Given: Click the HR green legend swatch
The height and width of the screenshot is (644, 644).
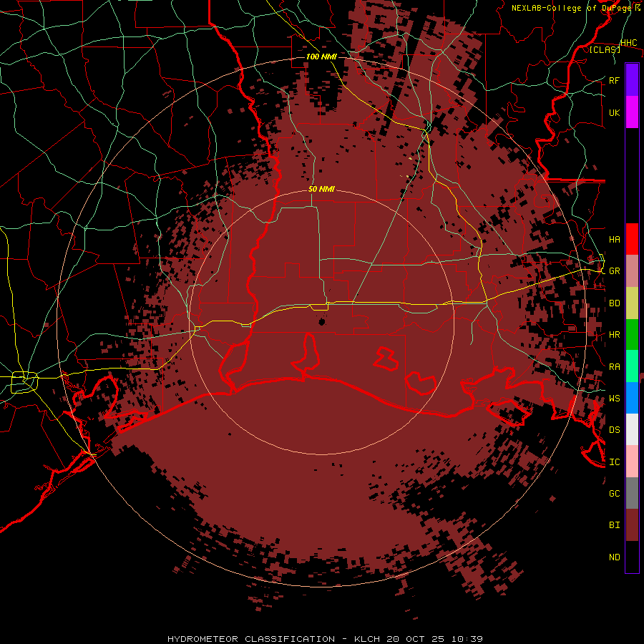Looking at the screenshot, I should pos(632,334).
